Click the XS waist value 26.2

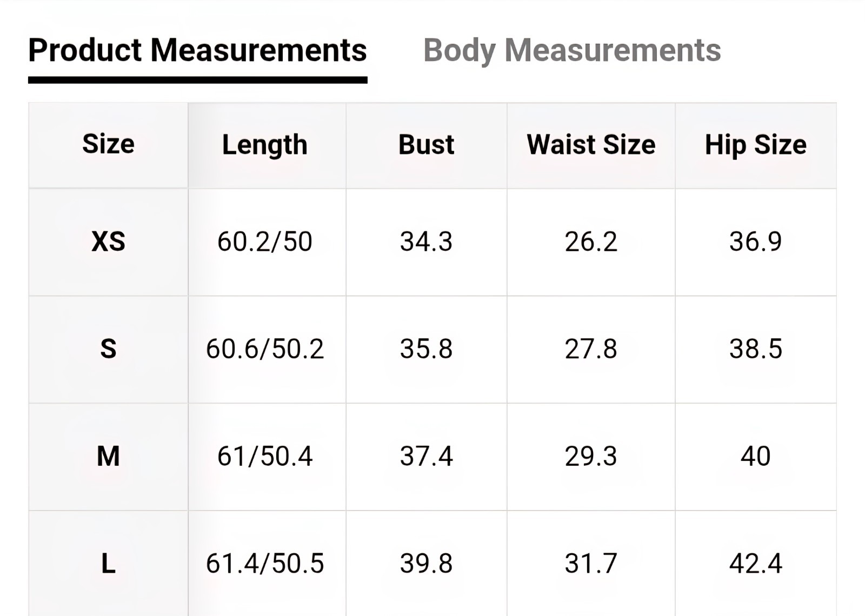[591, 242]
